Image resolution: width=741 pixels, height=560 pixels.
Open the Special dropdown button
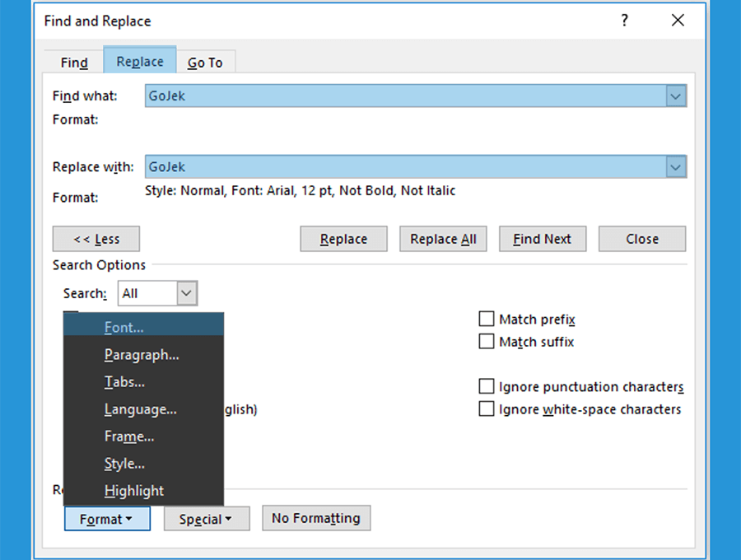[x=207, y=519]
